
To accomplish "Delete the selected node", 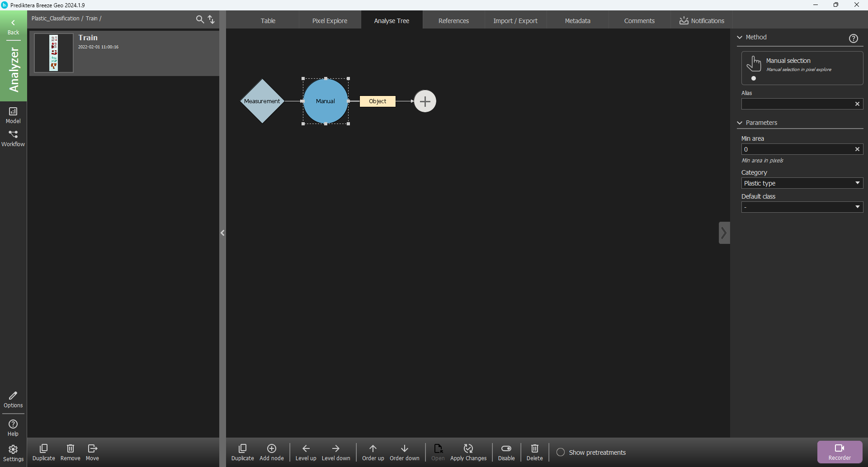I will pyautogui.click(x=534, y=452).
